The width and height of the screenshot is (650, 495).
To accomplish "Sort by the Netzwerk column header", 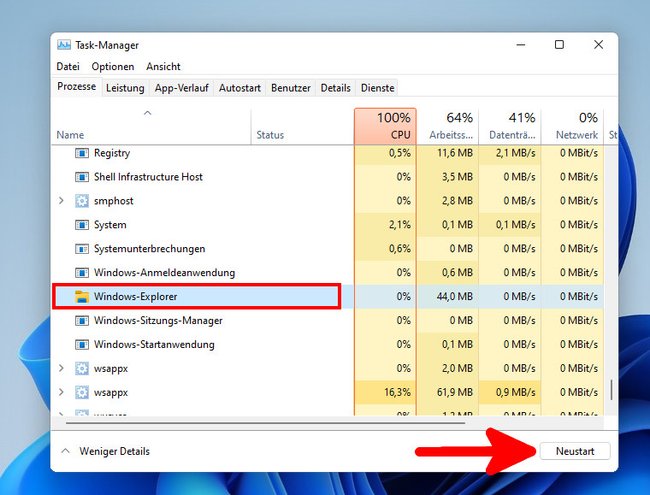I will point(572,126).
